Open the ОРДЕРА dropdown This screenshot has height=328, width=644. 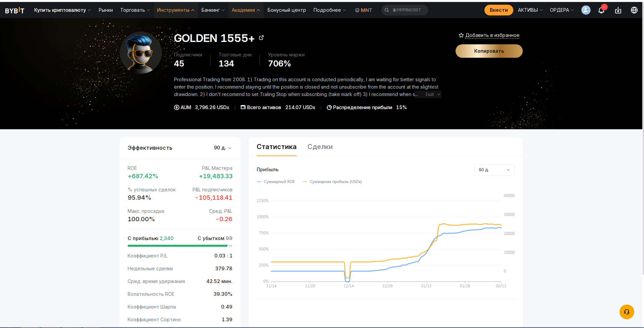click(562, 10)
